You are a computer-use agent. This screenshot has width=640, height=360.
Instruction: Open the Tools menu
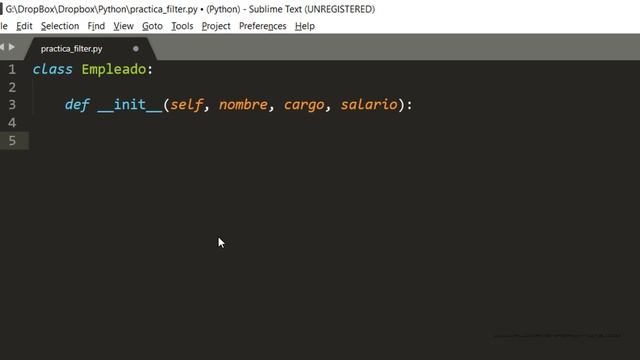point(182,26)
